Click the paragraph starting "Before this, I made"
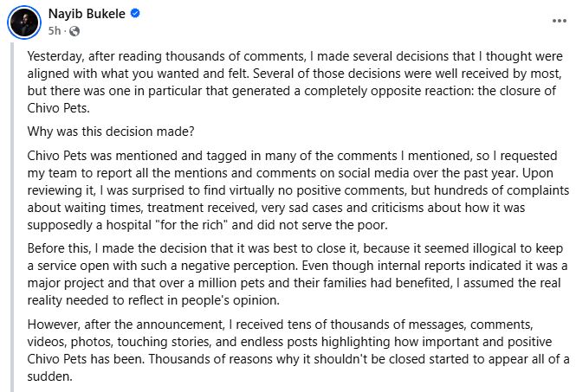 click(x=297, y=274)
